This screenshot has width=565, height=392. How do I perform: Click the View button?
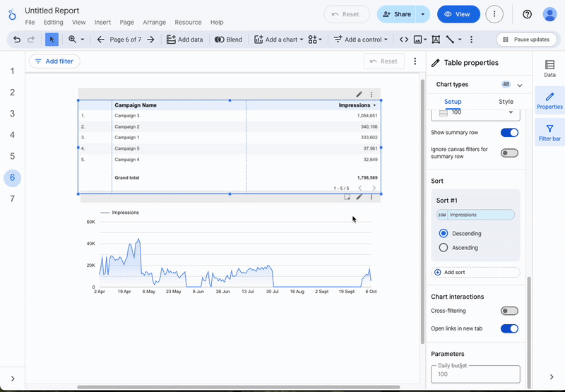[x=458, y=14]
